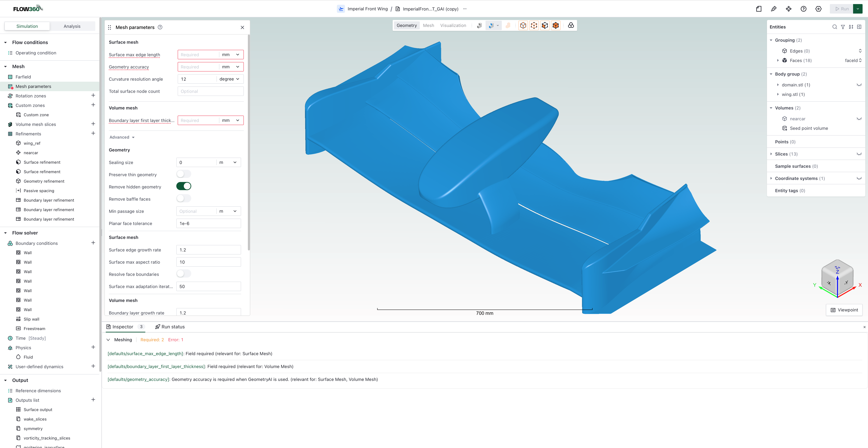868x448 pixels.
Task: Select the edge selection cube icon
Action: (534, 26)
